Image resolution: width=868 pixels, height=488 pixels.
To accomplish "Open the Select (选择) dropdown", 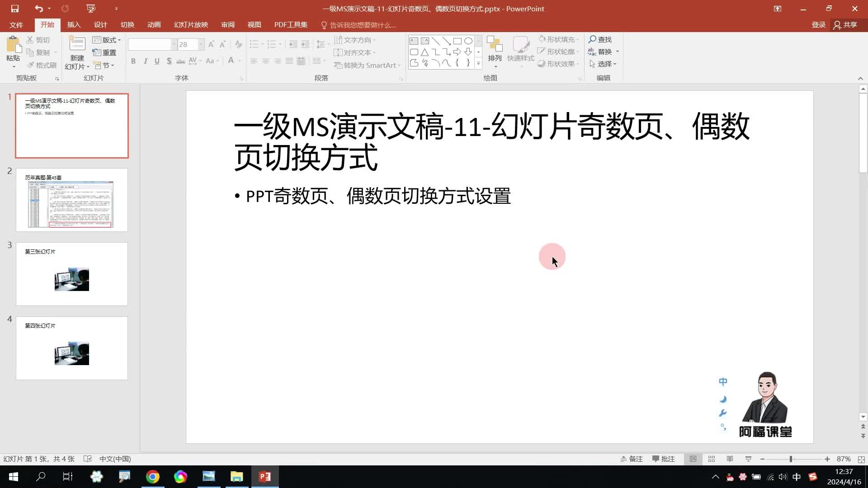I will [603, 64].
